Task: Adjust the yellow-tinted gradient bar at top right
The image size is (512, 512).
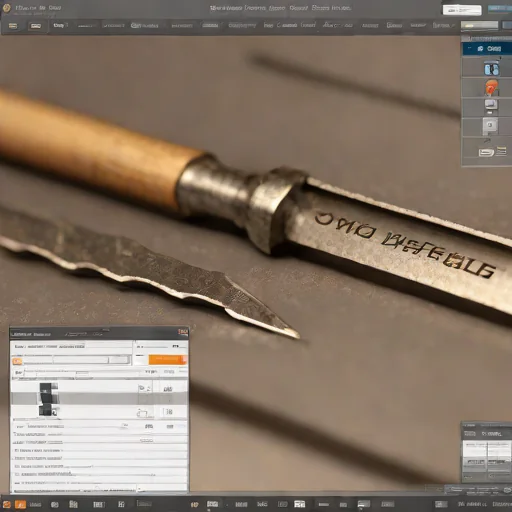Action: 479,25
